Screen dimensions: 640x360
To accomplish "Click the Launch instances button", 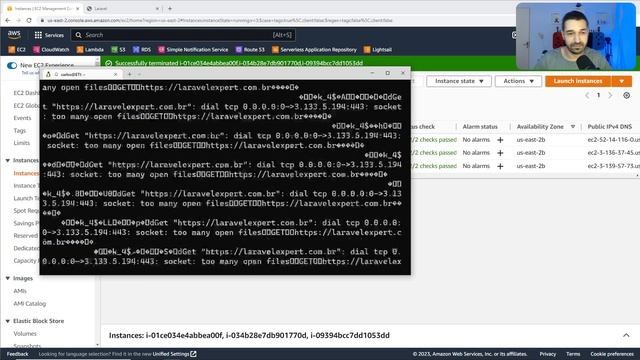I will (x=578, y=81).
